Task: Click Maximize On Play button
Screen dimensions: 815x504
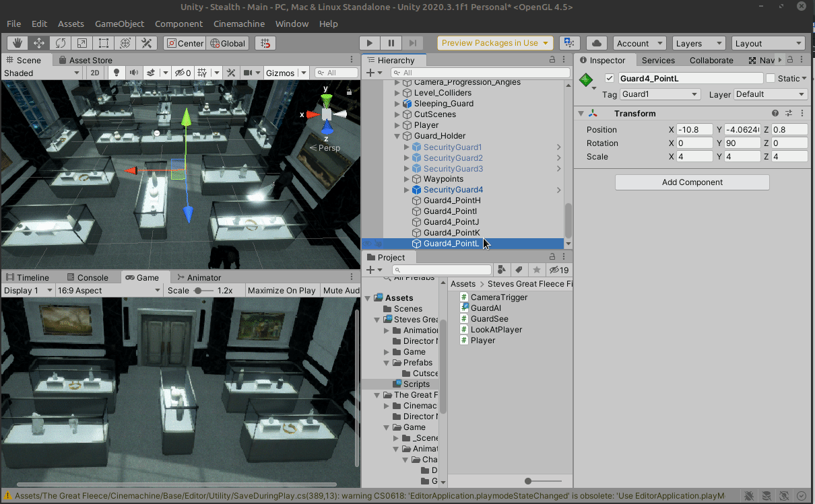Action: (x=282, y=291)
